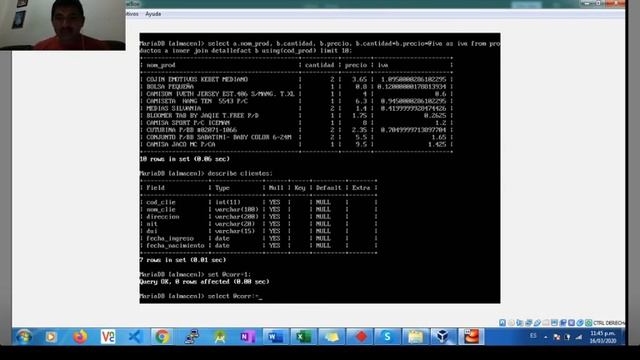This screenshot has height=360, width=640.
Task: Click the 'Query OK, 0 rows affected' line
Action: [204, 282]
